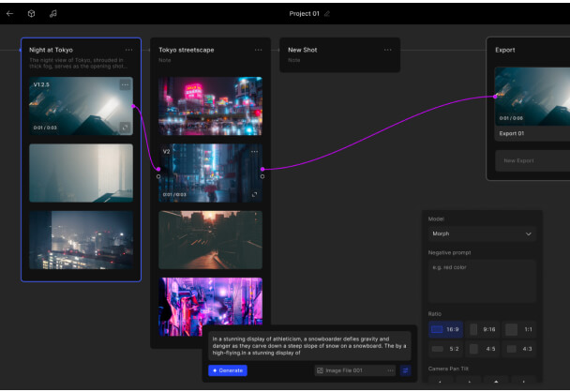Click the Night at Tokyo card title

(51, 50)
